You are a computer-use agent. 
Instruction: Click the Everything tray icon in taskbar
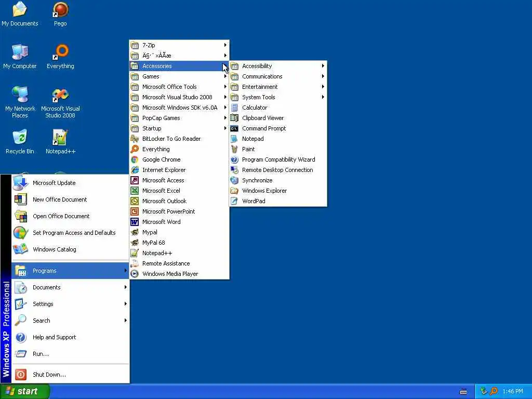coord(494,391)
